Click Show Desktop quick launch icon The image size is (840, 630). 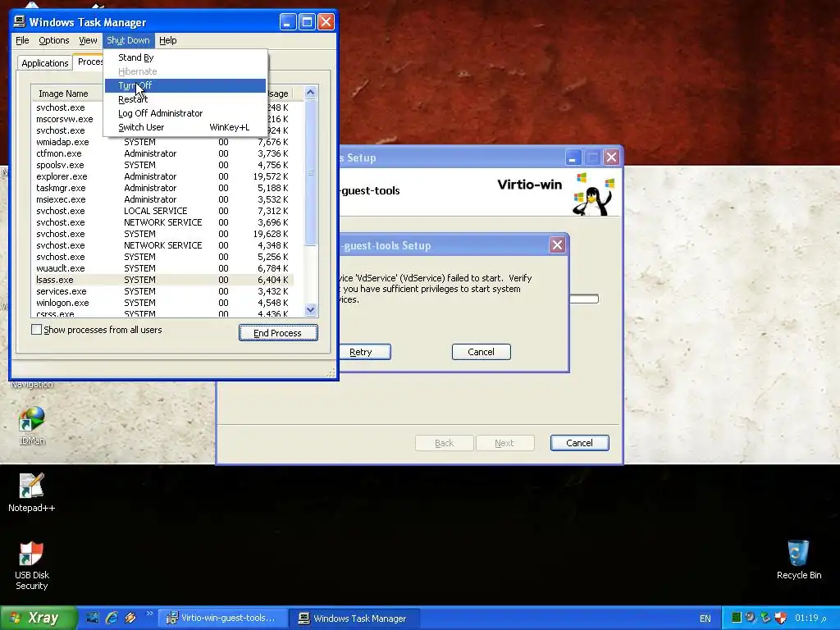[x=93, y=618]
